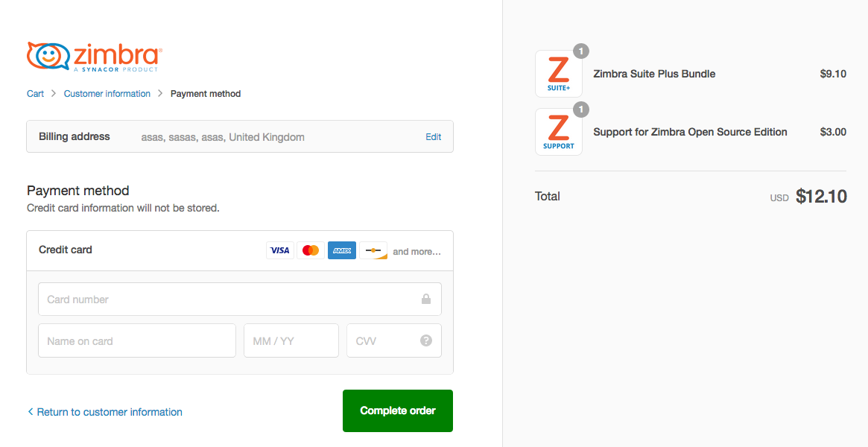This screenshot has height=447, width=868.
Task: Click the 'and more...' card types text
Action: coord(416,252)
